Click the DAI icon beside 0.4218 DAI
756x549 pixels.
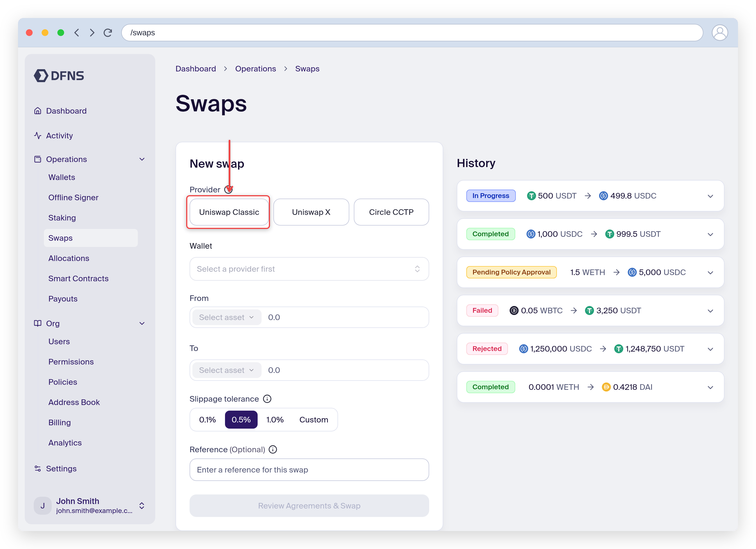(606, 387)
